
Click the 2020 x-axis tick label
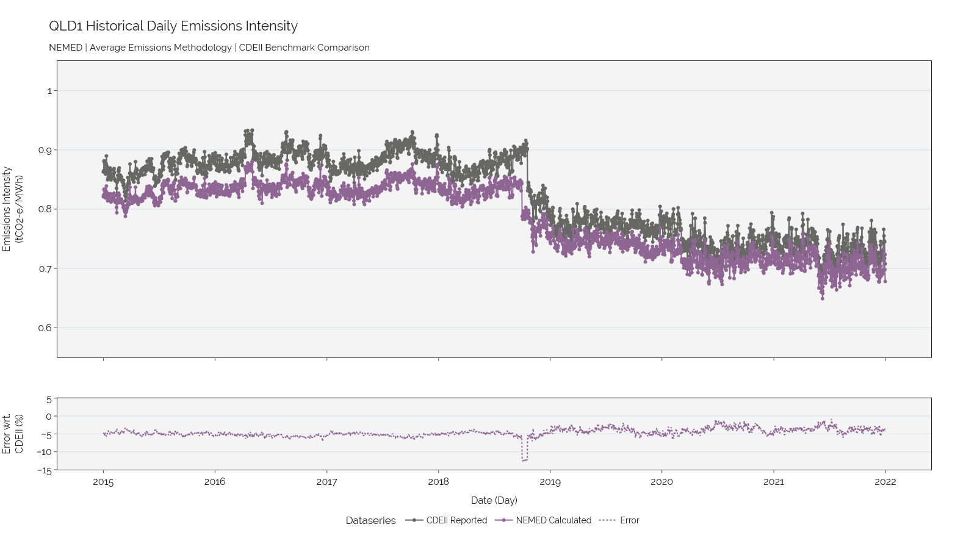661,482
